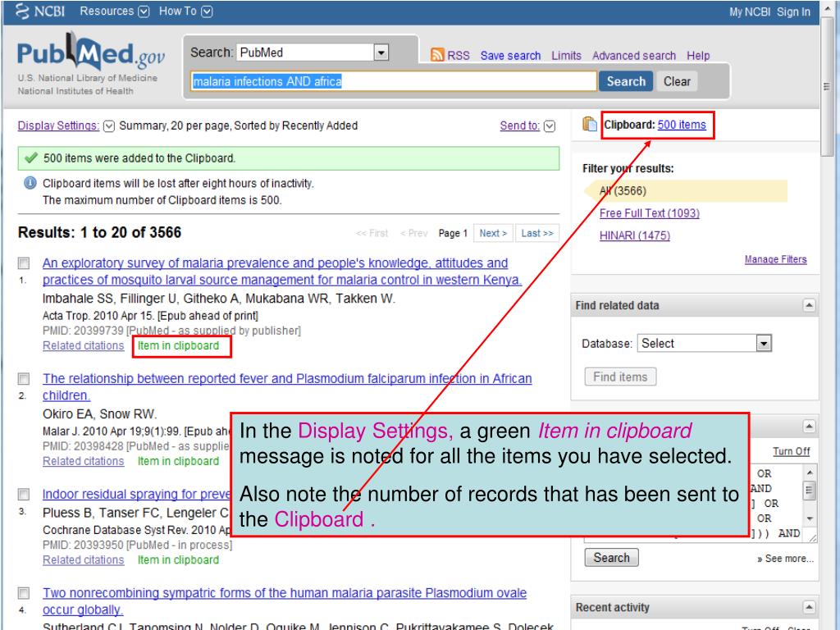
Task: Open the Help link
Action: coord(698,56)
